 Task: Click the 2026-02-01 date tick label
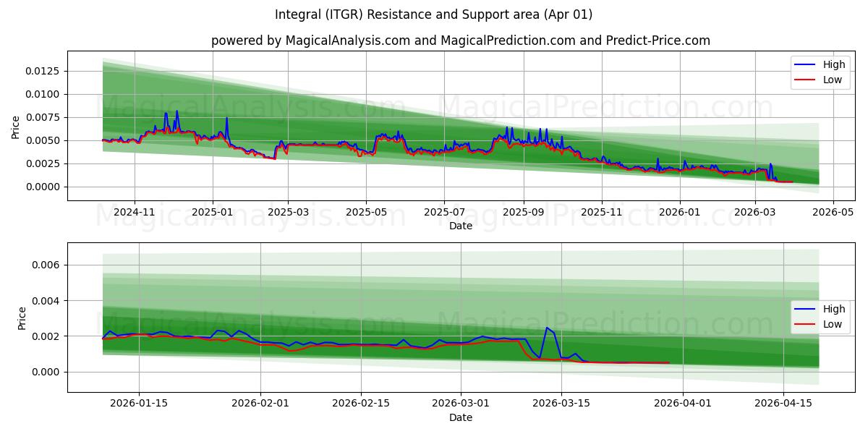tap(260, 404)
